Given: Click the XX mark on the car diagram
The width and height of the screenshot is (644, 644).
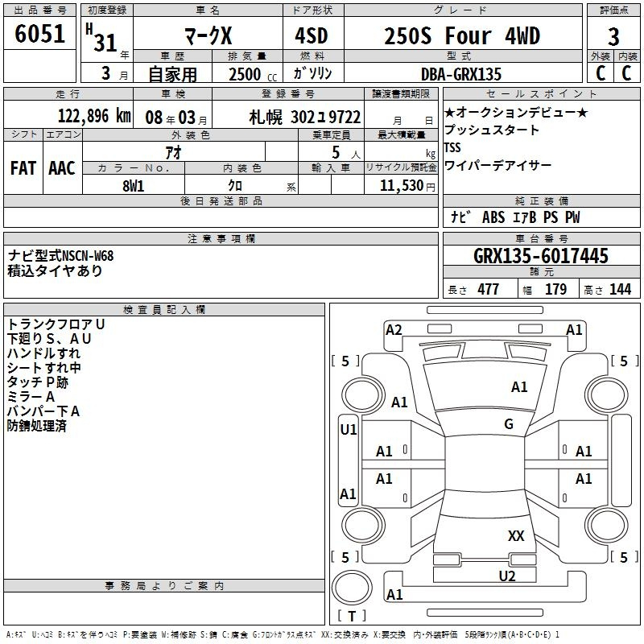Looking at the screenshot, I should [x=516, y=536].
